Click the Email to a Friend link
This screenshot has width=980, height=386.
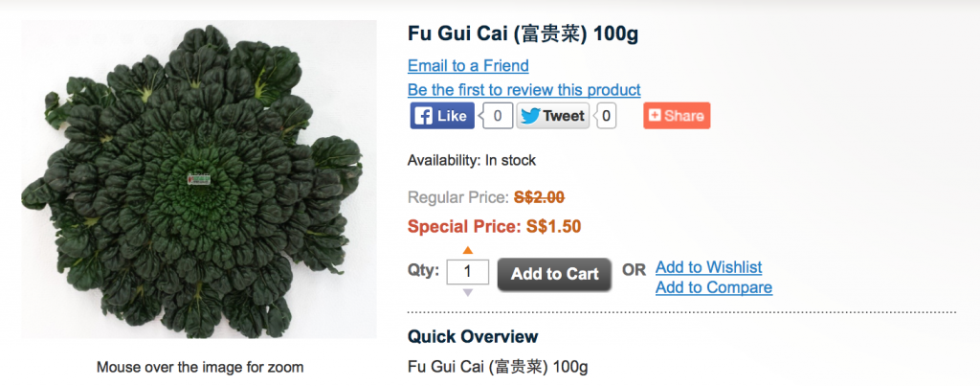[468, 66]
